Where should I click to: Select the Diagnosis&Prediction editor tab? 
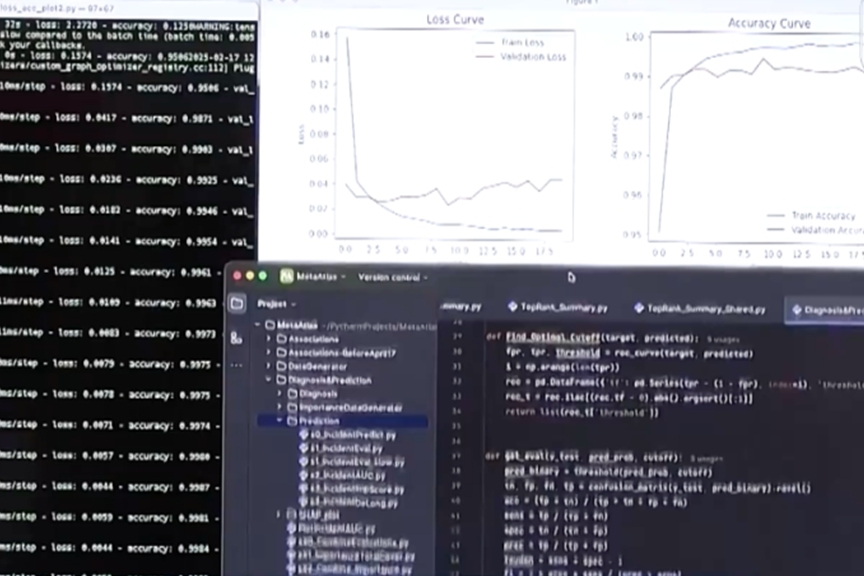[826, 310]
